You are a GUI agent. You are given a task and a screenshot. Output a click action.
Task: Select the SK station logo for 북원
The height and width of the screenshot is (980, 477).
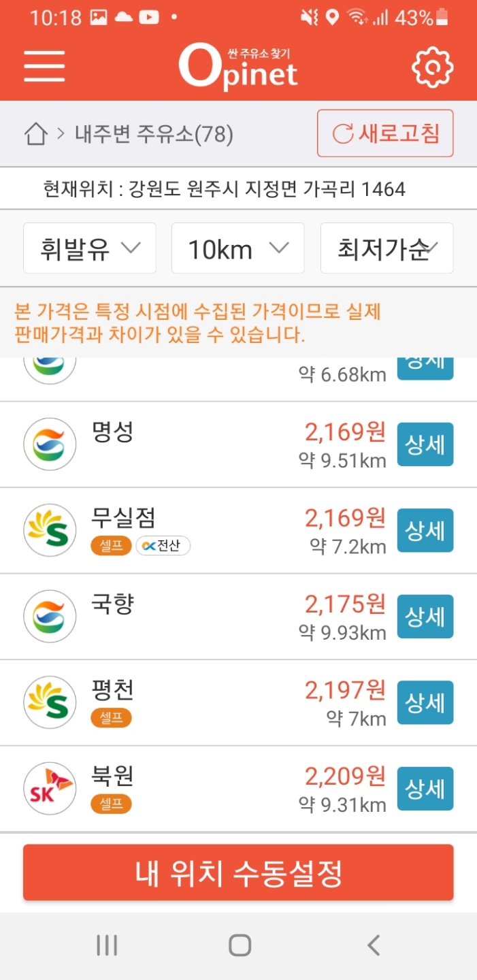tap(49, 787)
